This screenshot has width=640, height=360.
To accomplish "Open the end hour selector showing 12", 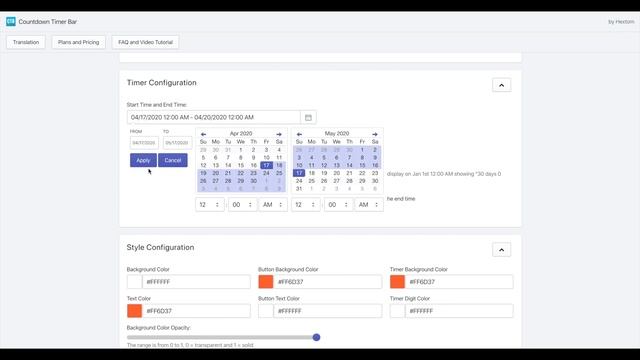I will (306, 205).
